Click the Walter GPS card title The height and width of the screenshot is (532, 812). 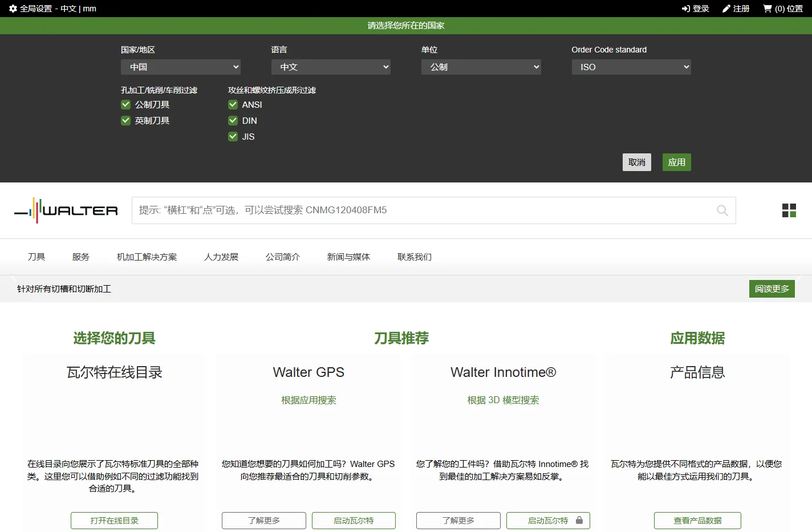308,372
